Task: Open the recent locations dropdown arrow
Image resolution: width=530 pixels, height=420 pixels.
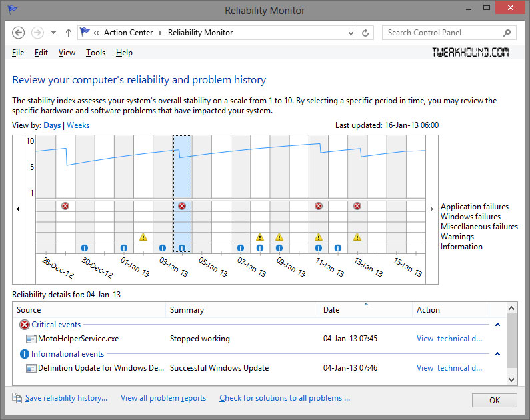Action: point(53,33)
